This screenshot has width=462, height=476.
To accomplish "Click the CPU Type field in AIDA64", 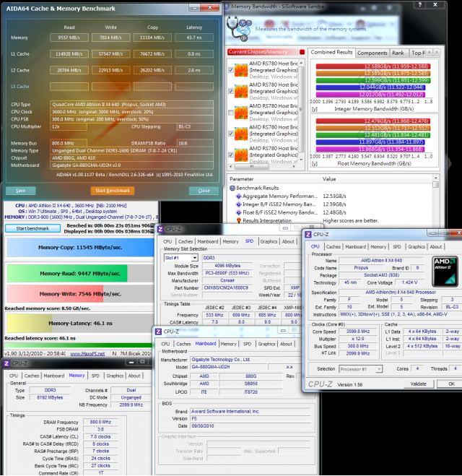I will [x=131, y=105].
